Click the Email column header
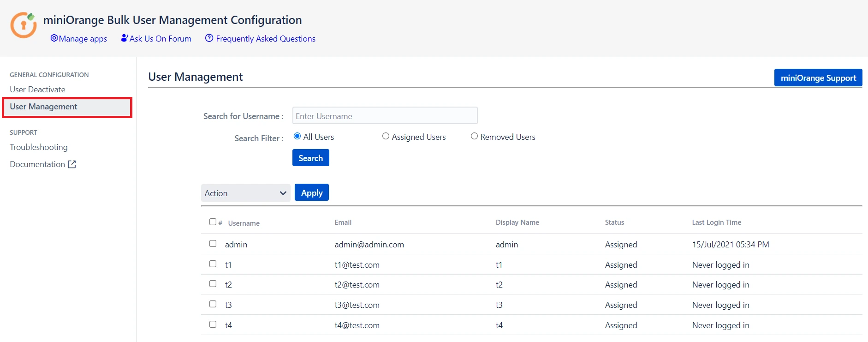The height and width of the screenshot is (342, 868). [x=343, y=222]
